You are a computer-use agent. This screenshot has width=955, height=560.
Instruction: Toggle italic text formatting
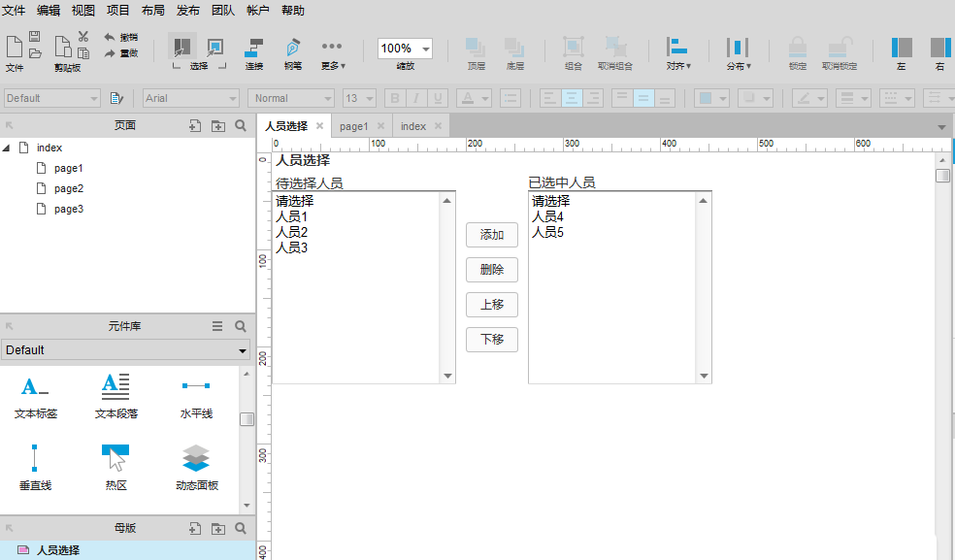click(x=417, y=98)
